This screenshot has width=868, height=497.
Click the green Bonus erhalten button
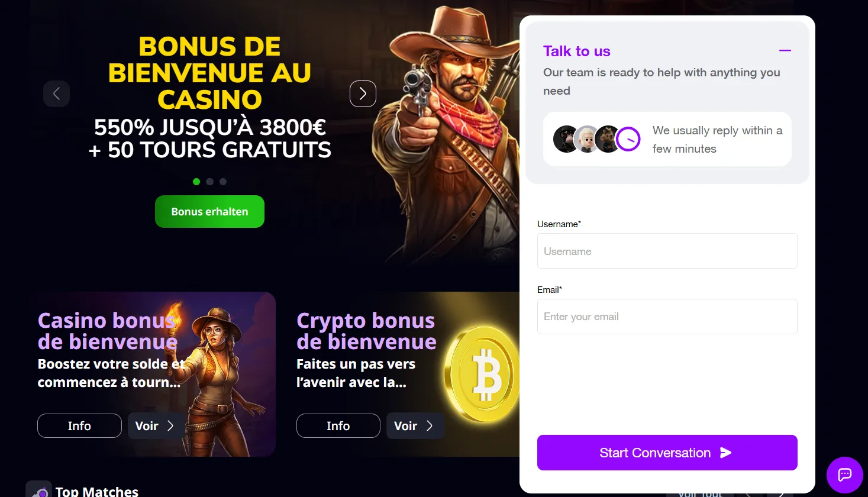click(209, 211)
